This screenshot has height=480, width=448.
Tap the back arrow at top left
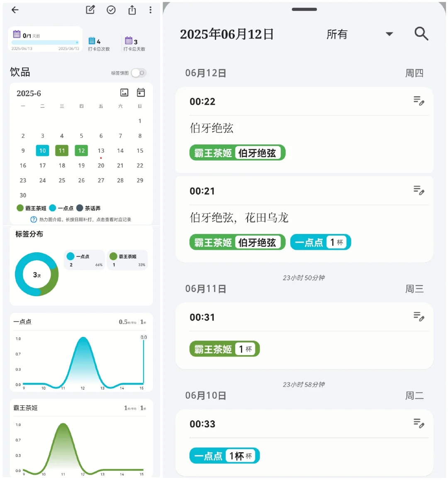point(15,10)
